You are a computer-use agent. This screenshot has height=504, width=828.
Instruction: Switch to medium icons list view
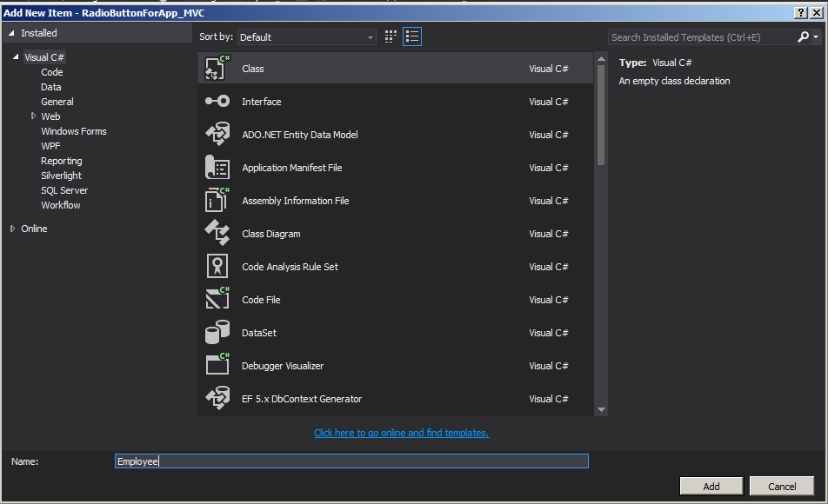(412, 36)
